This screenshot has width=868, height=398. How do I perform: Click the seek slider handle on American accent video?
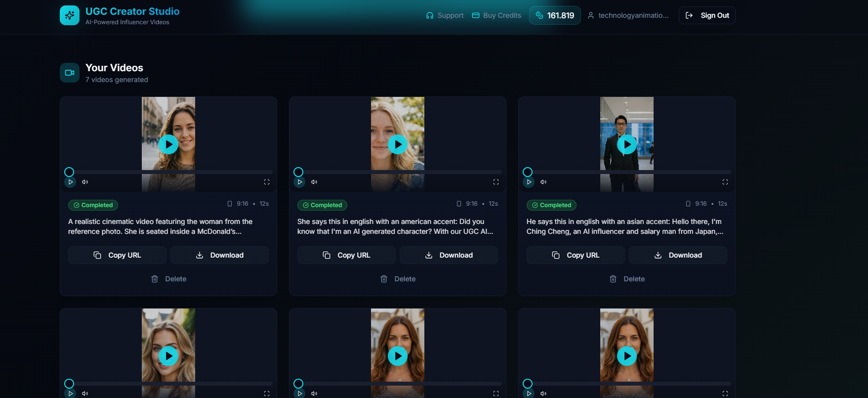coord(298,172)
